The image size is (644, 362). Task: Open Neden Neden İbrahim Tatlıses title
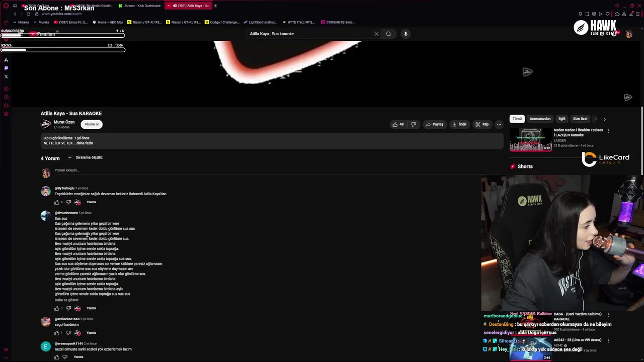click(579, 133)
